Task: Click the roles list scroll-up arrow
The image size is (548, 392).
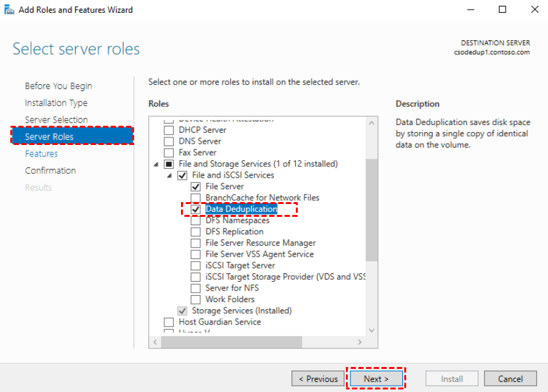Action: tap(372, 123)
